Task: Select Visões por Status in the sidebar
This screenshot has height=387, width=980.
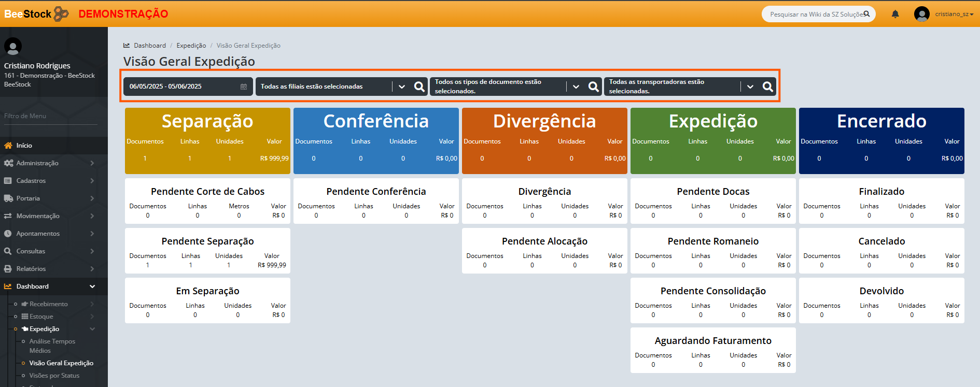Action: (54, 376)
